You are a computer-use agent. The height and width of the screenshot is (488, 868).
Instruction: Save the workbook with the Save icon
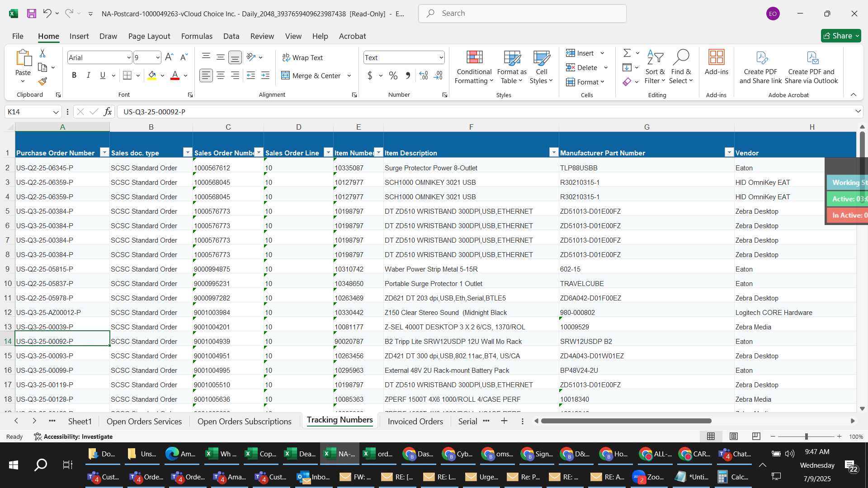click(31, 14)
